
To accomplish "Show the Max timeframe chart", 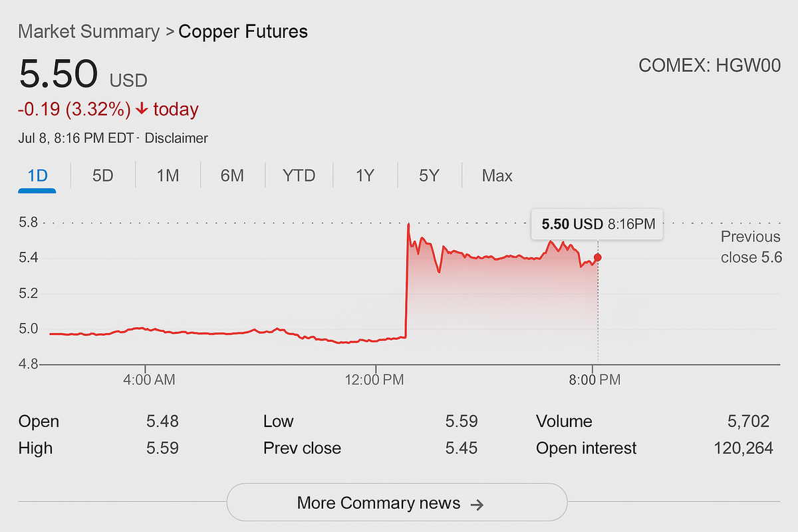I will (x=497, y=175).
